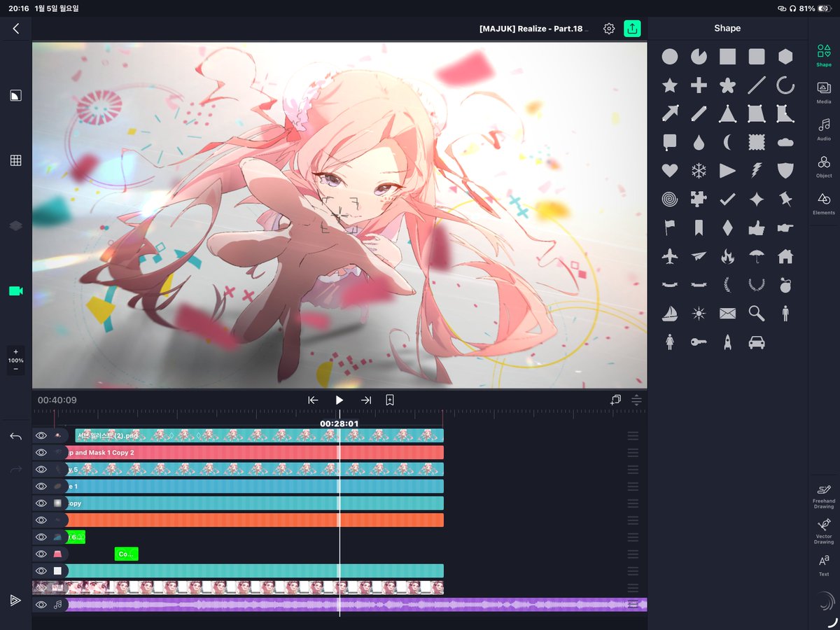Select the umbrella shape
Screen dimensions: 840x630
[x=757, y=256]
